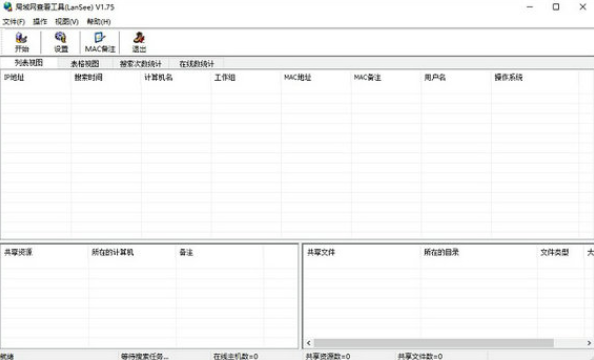Click the MAC地址 column header
Screen dimensions: 594x360
click(316, 77)
